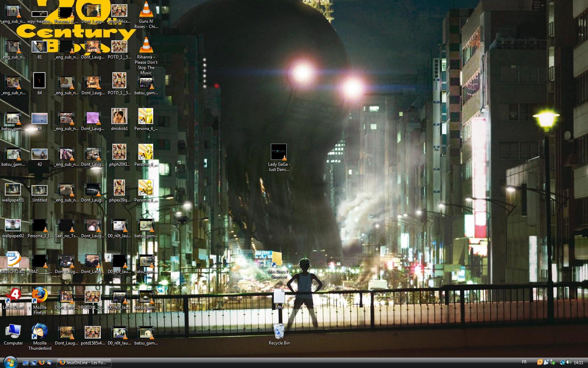Image resolution: width=588 pixels, height=368 pixels.
Task: Open the Windows Start menu orb
Action: tap(10, 362)
